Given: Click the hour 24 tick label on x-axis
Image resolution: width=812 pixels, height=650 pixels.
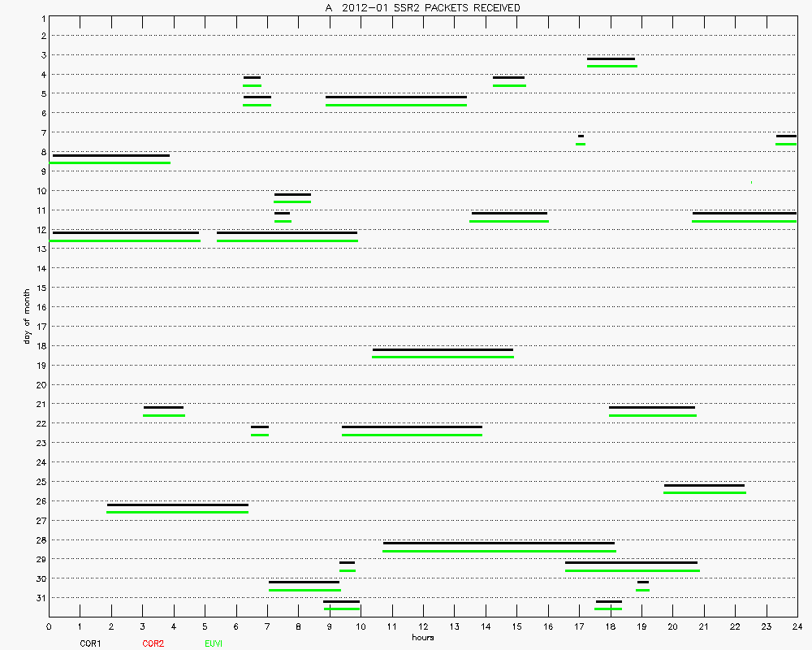Looking at the screenshot, I should coord(797,626).
